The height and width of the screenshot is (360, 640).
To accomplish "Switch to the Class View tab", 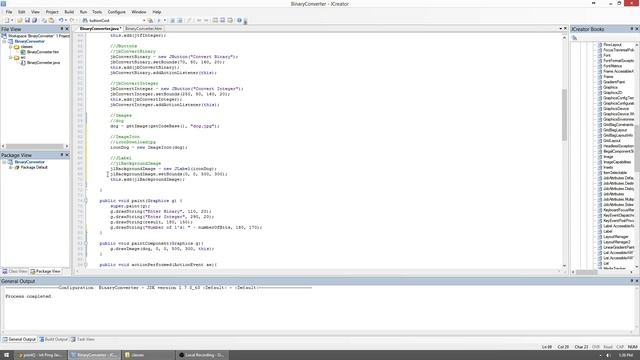I will (x=15, y=271).
